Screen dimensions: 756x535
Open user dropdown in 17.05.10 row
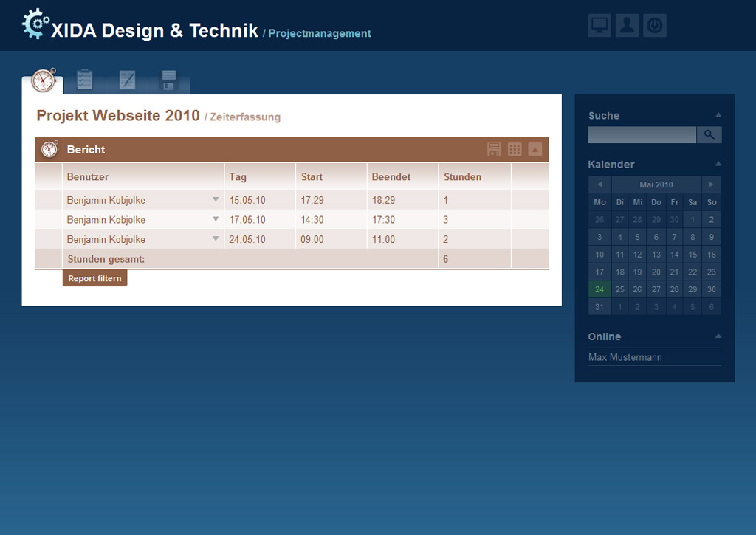(216, 219)
